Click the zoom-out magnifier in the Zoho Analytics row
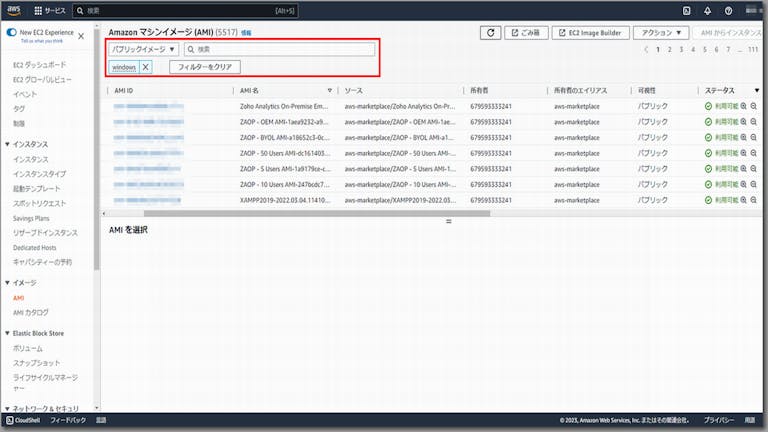 coord(754,106)
